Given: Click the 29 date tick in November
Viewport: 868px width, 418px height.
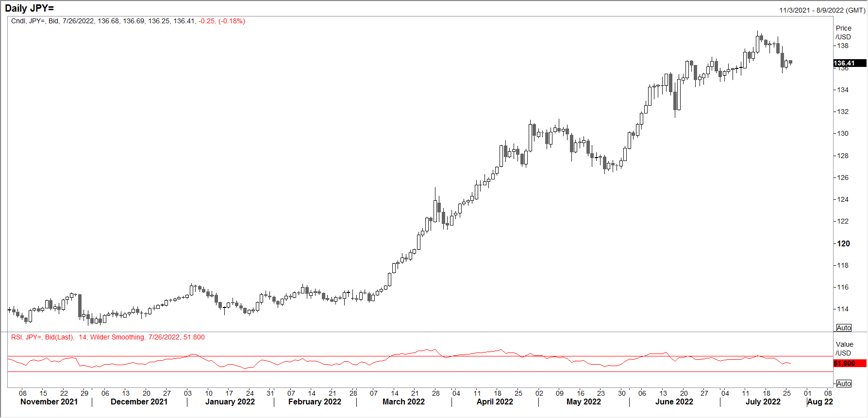Looking at the screenshot, I should point(84,393).
